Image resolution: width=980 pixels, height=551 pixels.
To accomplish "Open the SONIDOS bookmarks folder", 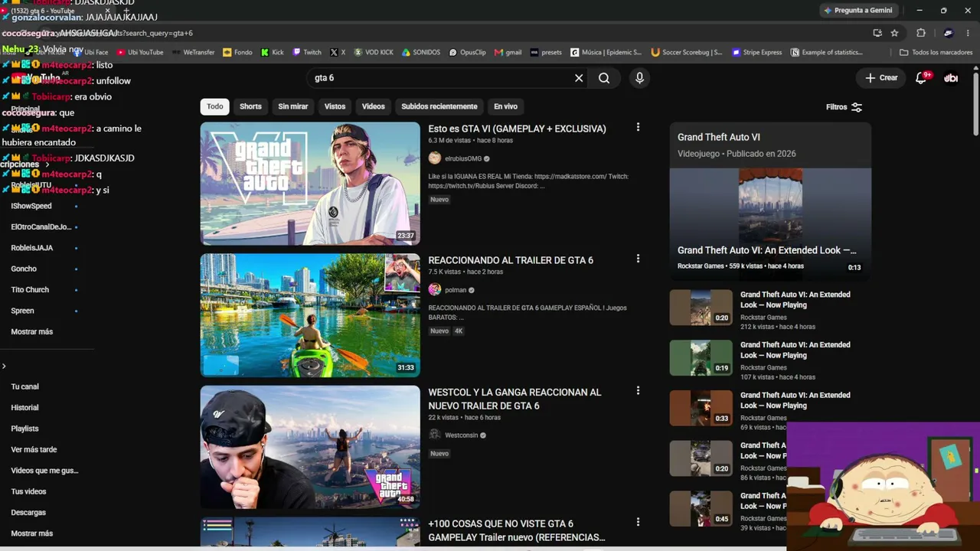I will [421, 53].
